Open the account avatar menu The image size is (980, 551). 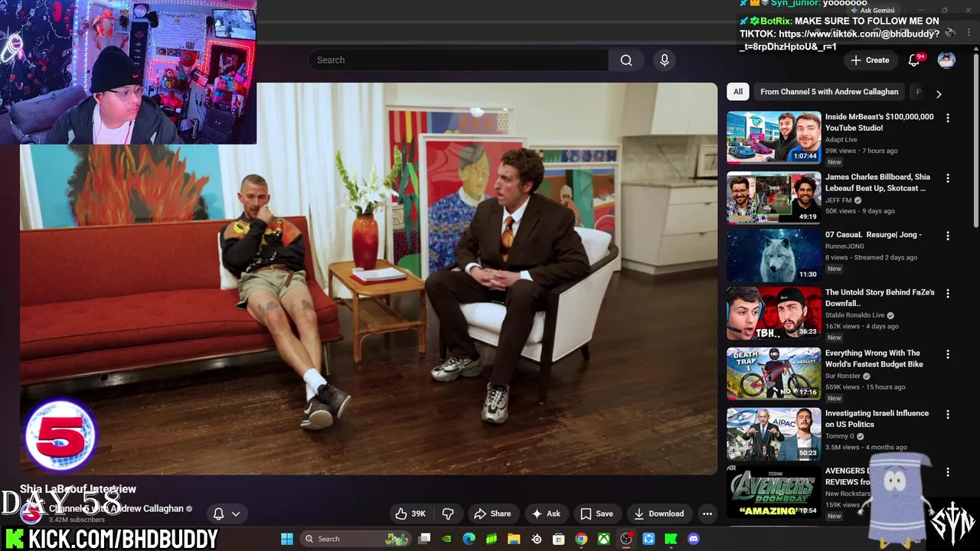946,60
